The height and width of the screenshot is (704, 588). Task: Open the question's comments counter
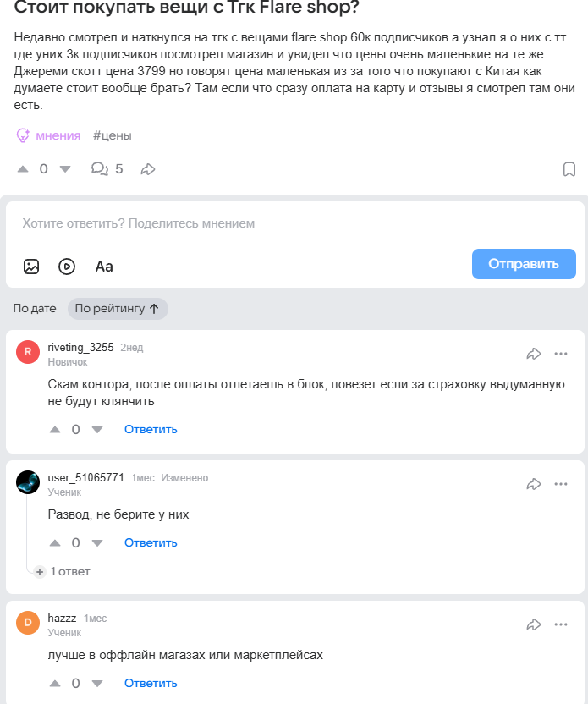point(107,169)
